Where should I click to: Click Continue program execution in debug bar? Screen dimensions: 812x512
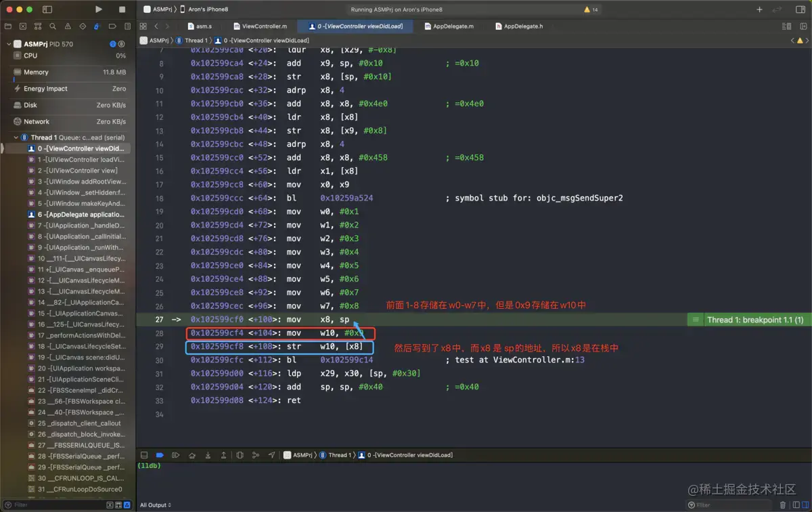[x=175, y=455]
